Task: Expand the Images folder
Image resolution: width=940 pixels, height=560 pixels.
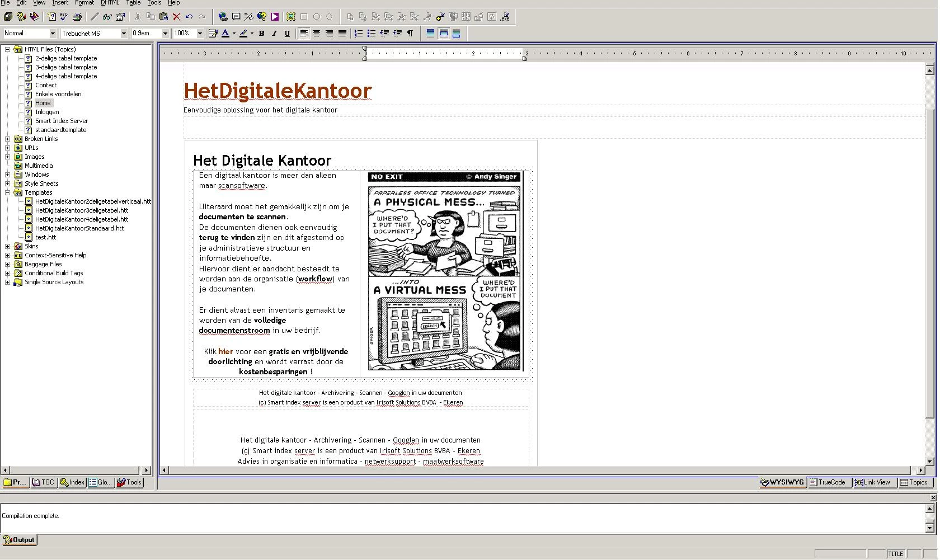Action: [8, 157]
